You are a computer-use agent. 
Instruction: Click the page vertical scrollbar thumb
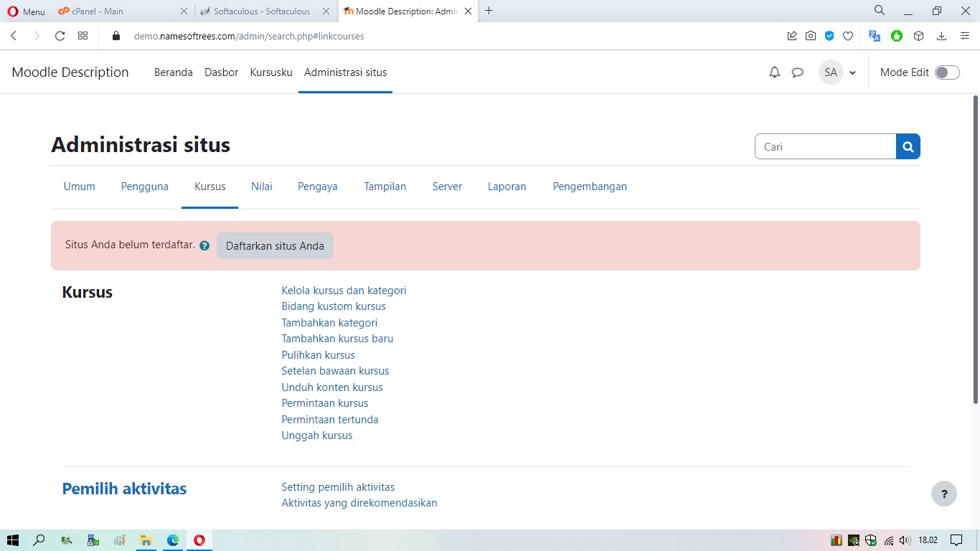point(975,249)
